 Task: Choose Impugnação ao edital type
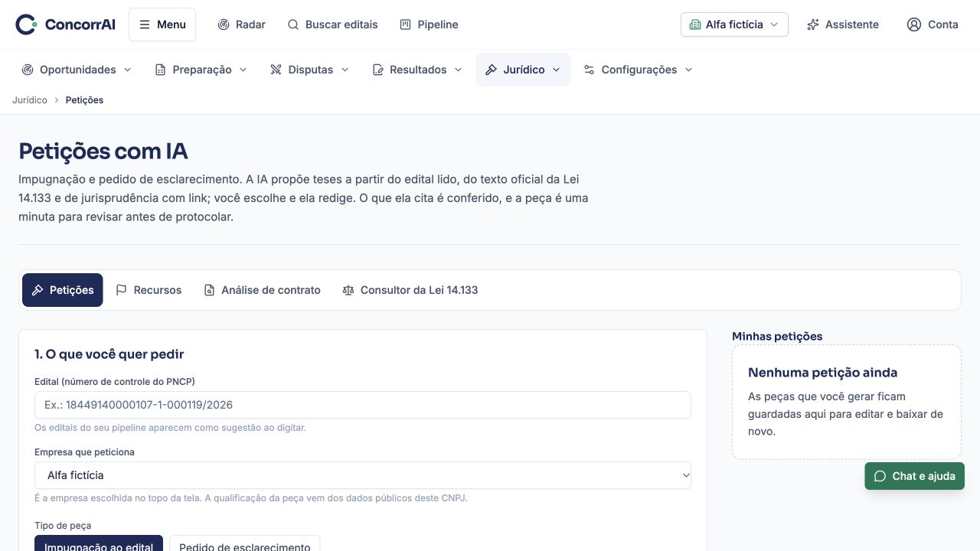[x=99, y=543]
